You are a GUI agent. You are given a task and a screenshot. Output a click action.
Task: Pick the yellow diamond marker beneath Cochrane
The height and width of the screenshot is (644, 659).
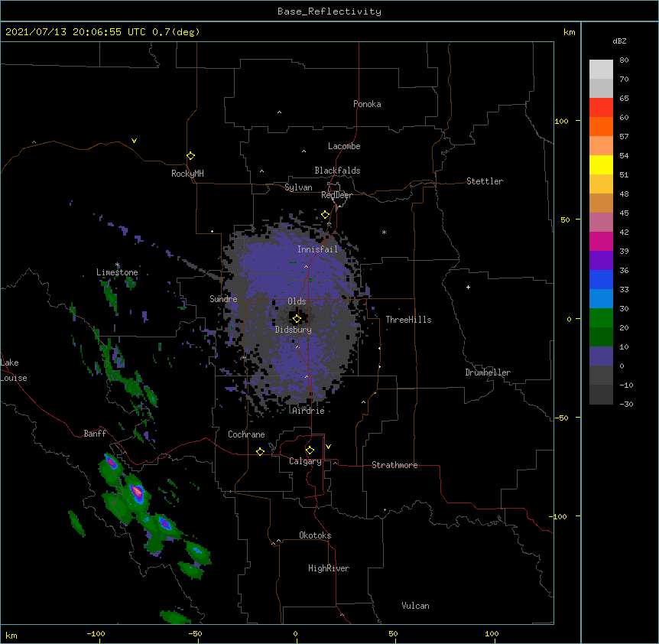coord(260,451)
